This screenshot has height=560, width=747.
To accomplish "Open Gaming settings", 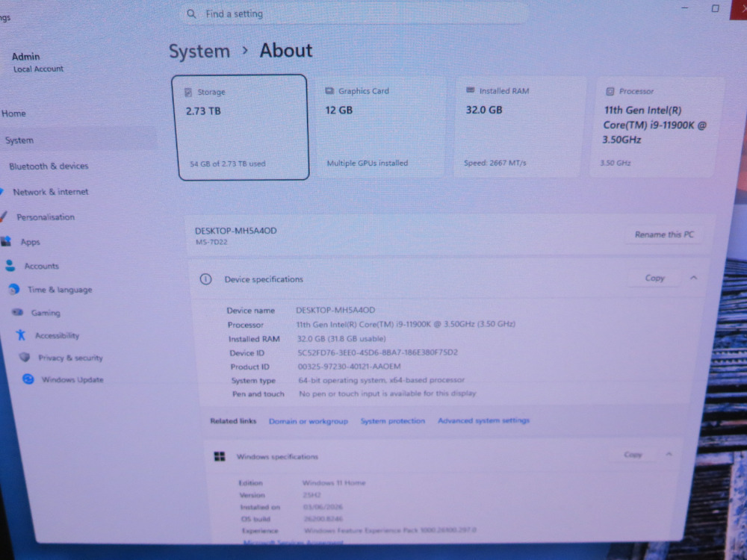I will click(x=46, y=313).
